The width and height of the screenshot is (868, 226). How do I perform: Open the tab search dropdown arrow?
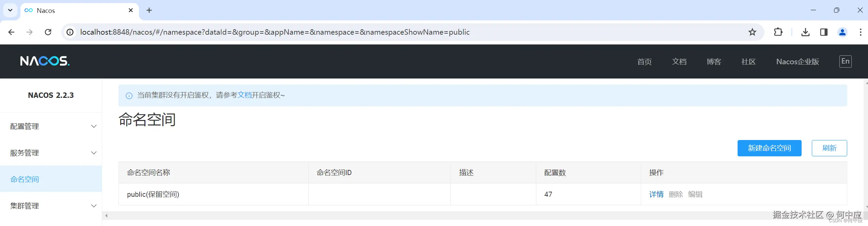click(x=10, y=10)
